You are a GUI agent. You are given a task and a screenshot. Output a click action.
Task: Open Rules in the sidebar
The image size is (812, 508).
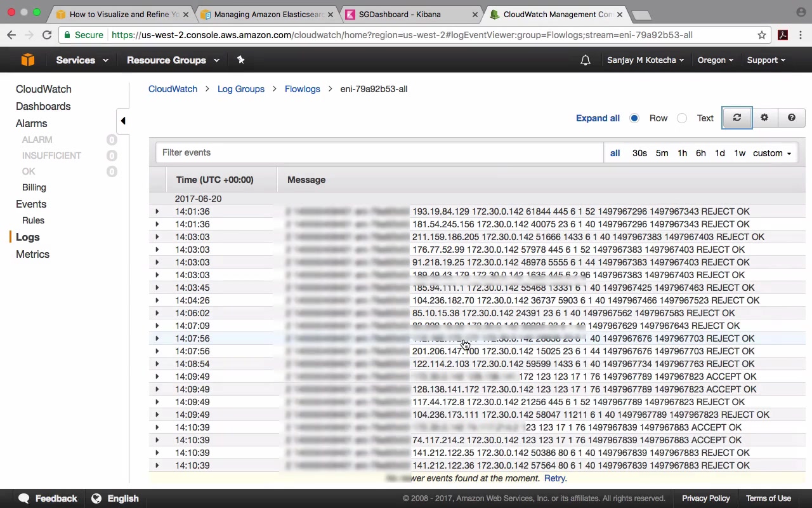click(x=33, y=220)
